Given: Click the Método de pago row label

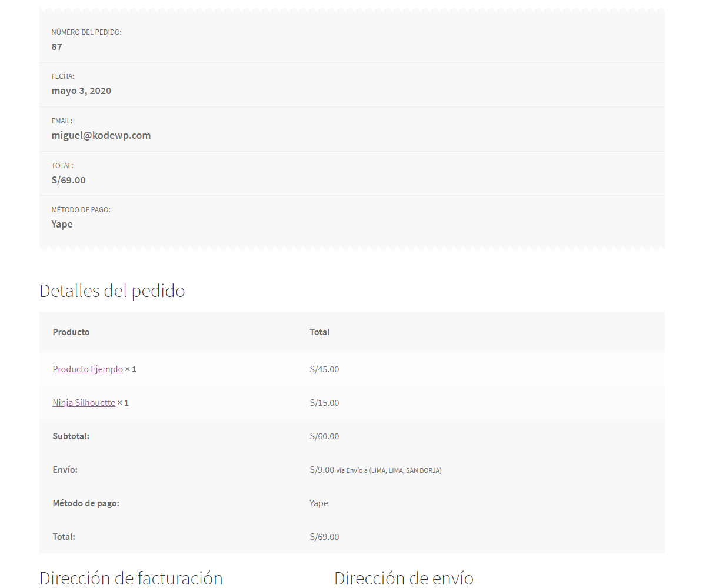Looking at the screenshot, I should coord(85,503).
